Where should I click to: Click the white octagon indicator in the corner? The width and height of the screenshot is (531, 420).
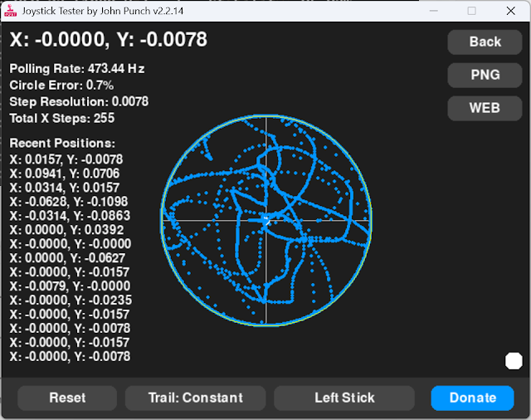[514, 361]
